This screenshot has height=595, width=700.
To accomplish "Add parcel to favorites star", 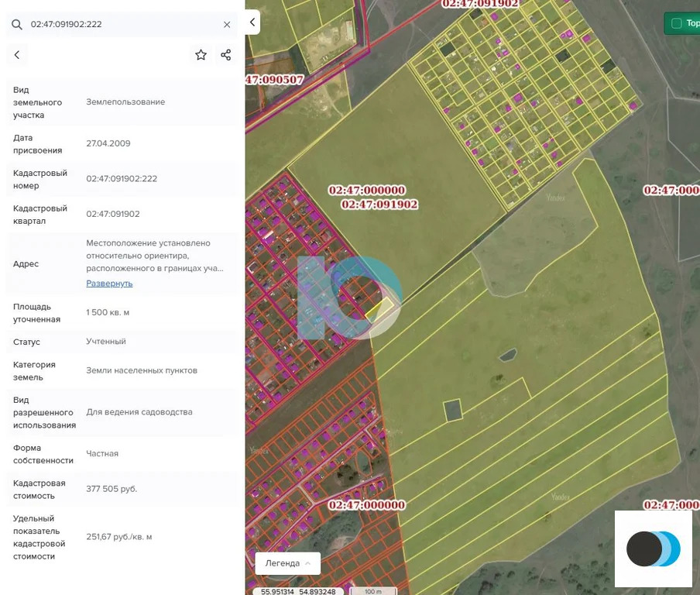I will [201, 55].
